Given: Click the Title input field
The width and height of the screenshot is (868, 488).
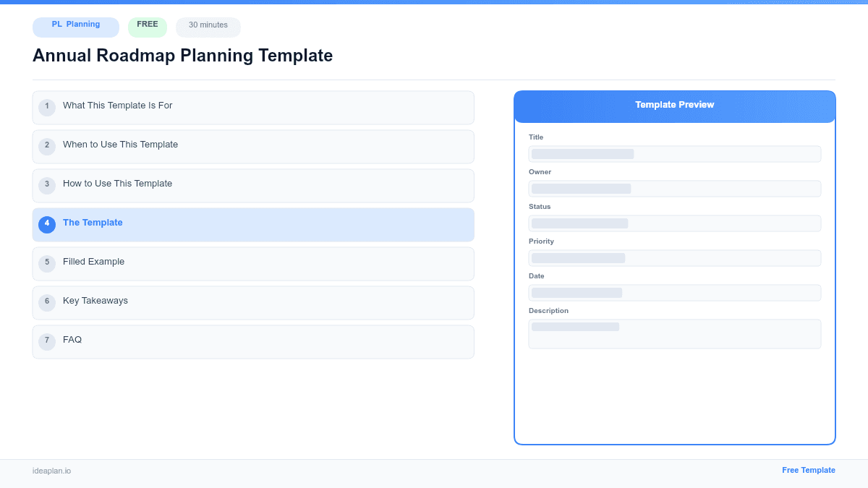Looking at the screenshot, I should [x=674, y=153].
